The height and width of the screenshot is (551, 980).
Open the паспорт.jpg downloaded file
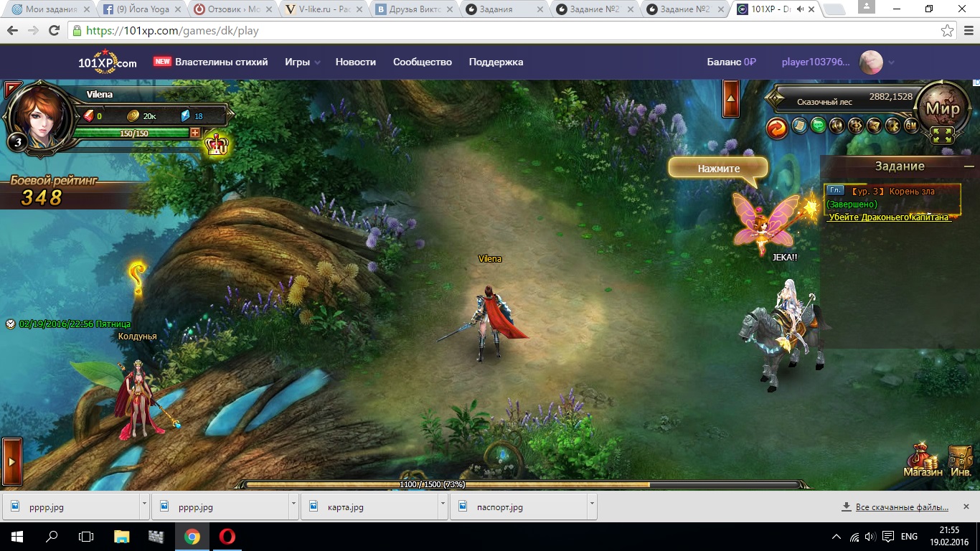point(519,507)
